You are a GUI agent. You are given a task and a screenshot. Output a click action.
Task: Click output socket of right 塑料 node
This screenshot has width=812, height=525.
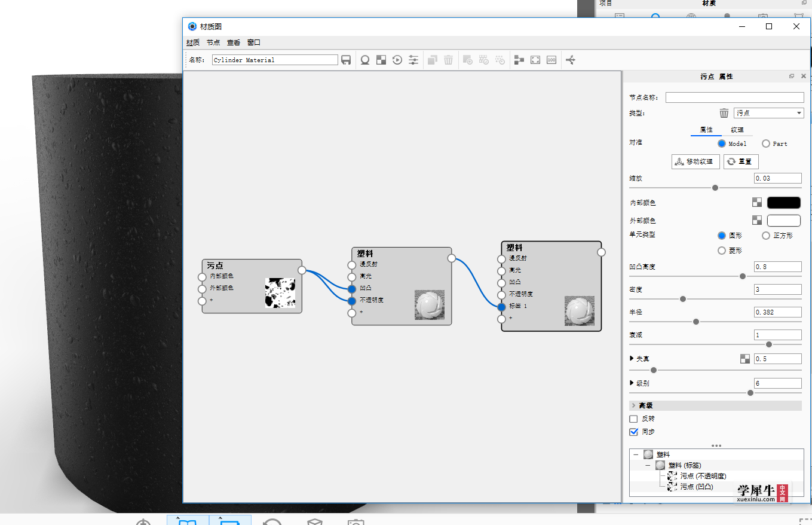coord(601,252)
